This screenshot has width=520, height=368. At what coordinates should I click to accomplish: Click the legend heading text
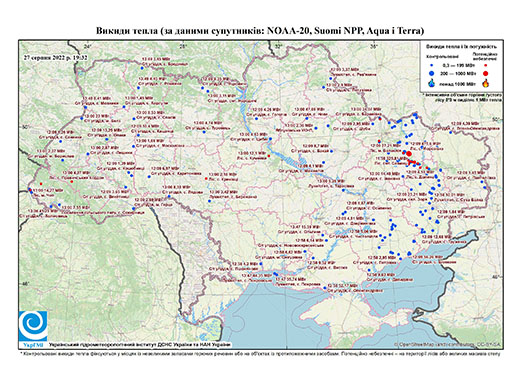[461, 47]
